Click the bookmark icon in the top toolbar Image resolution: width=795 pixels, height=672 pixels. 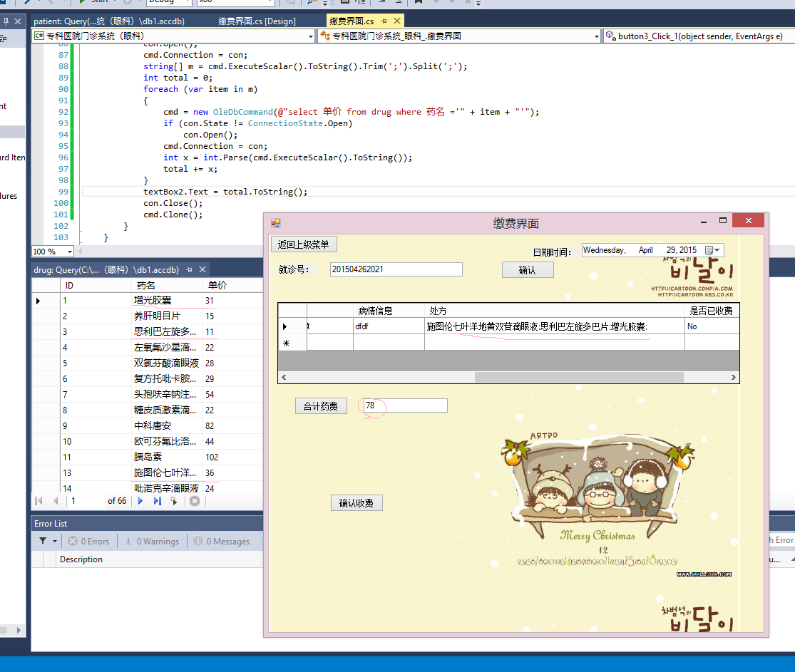tap(419, 1)
